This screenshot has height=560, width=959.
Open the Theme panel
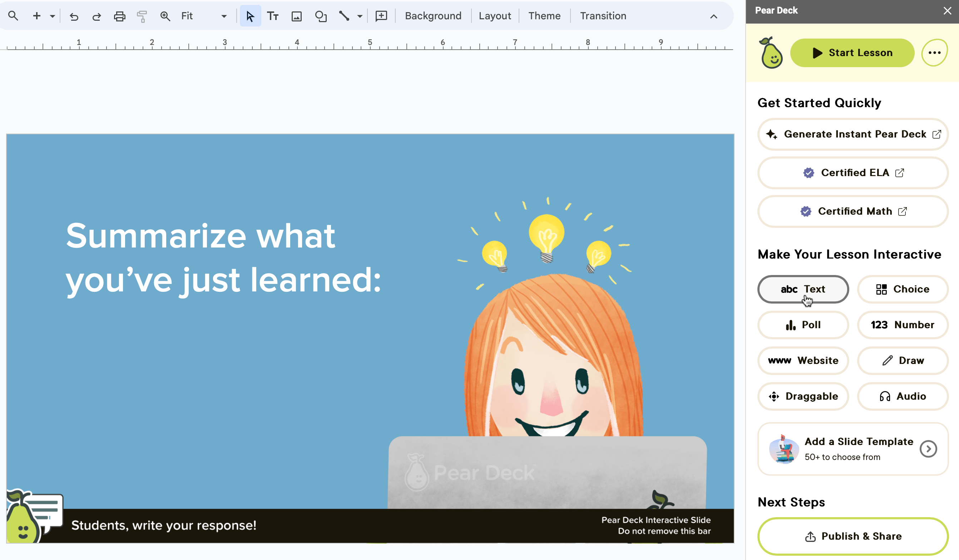click(544, 16)
